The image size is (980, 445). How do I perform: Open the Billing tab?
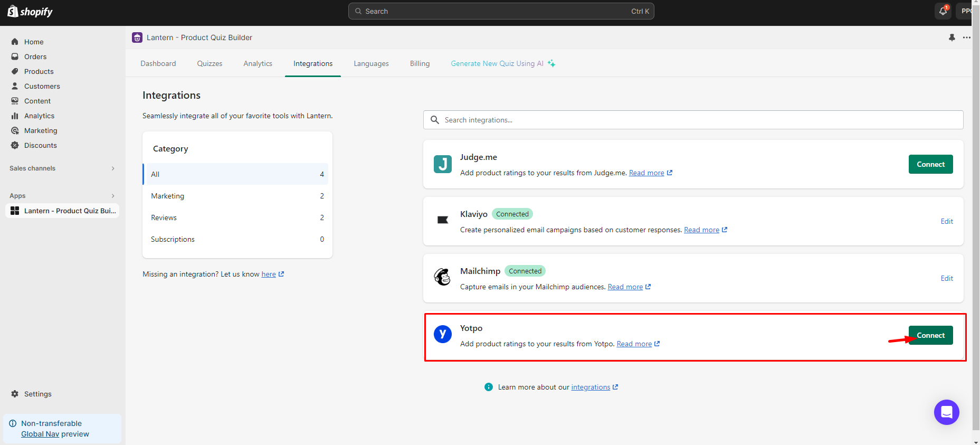tap(420, 63)
